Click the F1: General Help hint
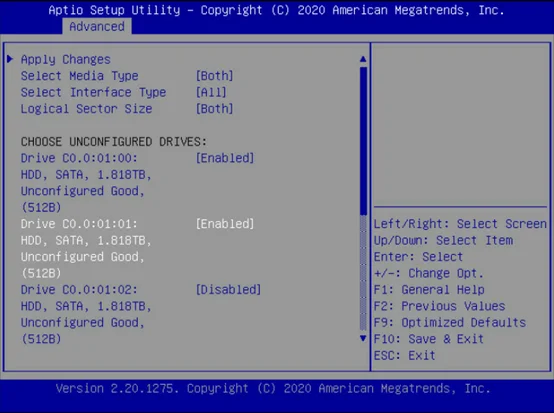The image size is (554, 413). click(x=429, y=290)
